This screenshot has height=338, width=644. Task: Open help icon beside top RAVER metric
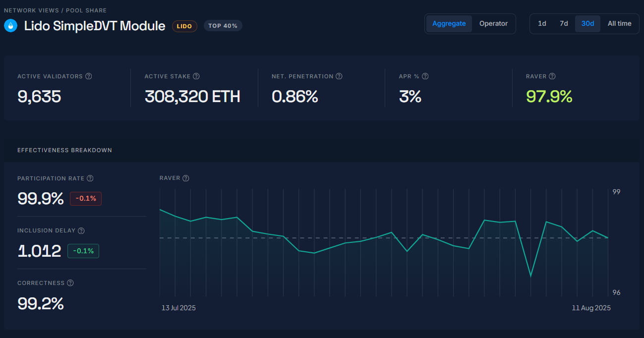click(x=552, y=76)
